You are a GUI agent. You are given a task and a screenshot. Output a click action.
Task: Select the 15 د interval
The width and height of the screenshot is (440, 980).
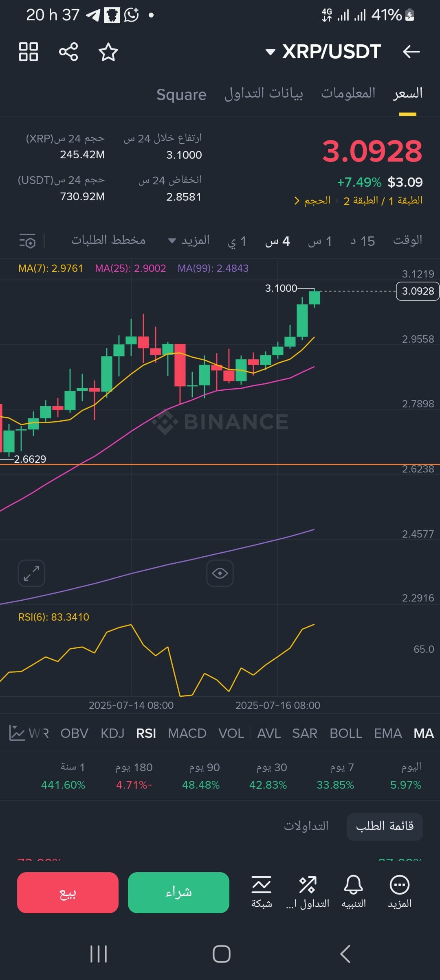(363, 241)
